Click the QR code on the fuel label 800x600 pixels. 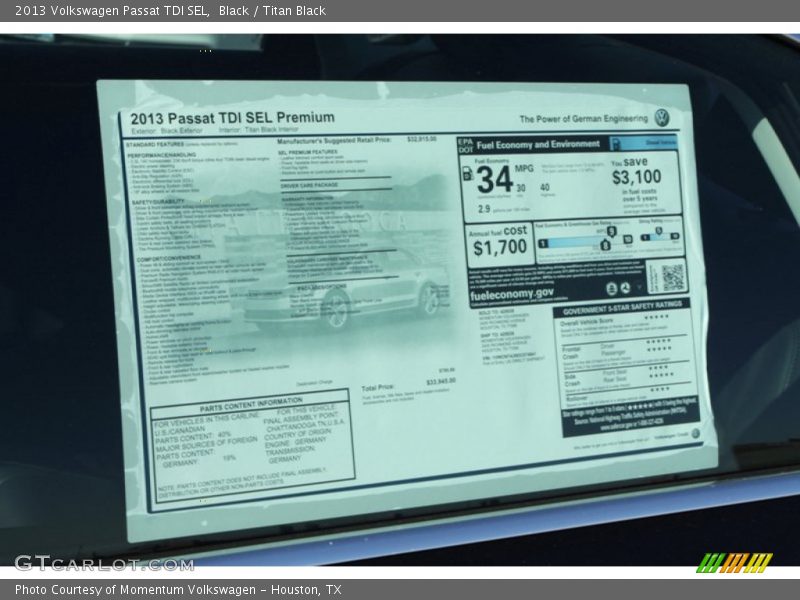coord(672,277)
